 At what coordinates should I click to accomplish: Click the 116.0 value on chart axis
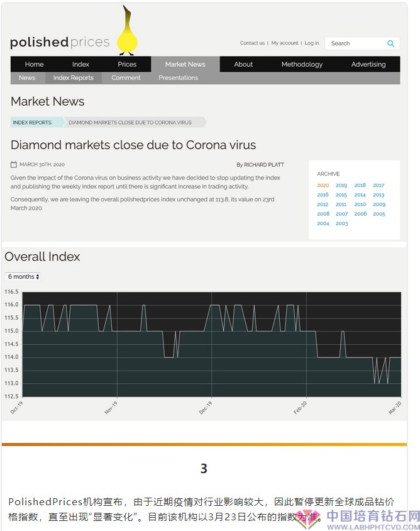[x=11, y=305]
